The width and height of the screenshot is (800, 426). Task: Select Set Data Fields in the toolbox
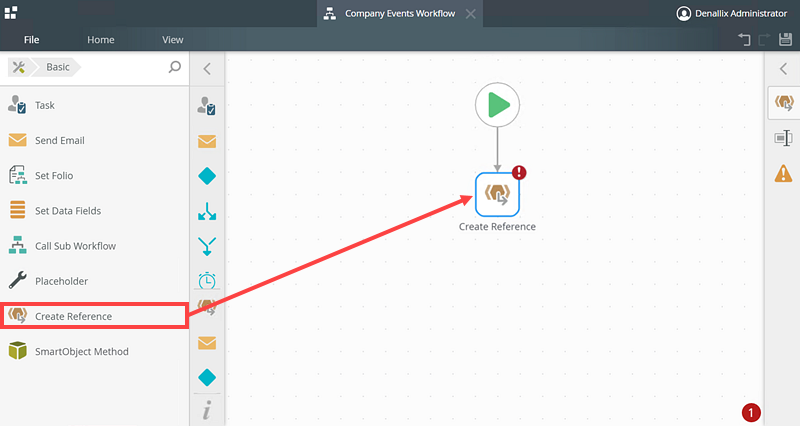tap(94, 211)
